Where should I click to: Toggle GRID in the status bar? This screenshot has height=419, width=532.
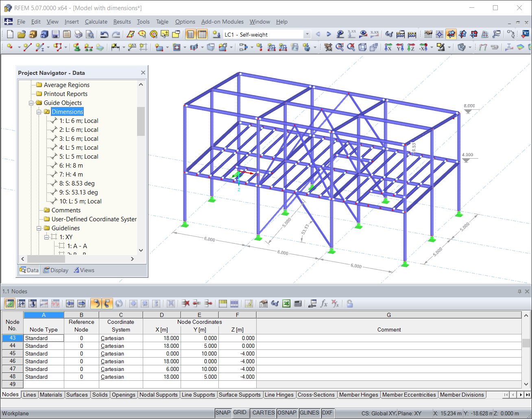[240, 413]
